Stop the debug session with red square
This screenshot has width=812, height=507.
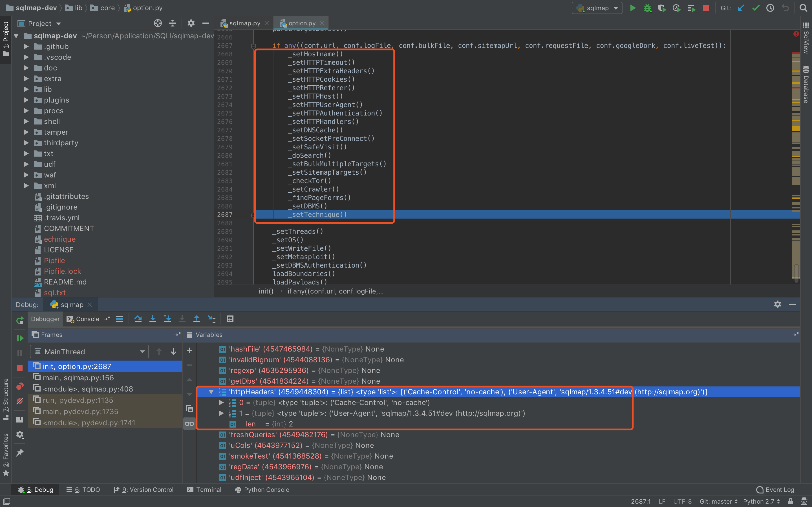20,368
